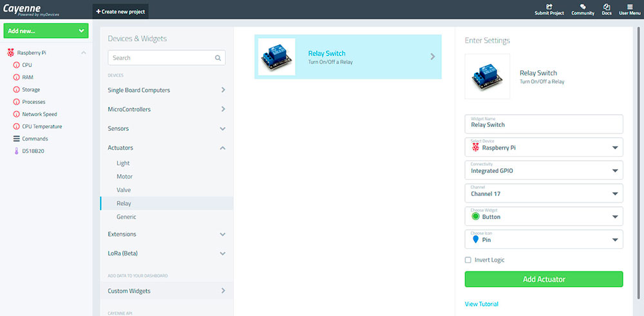Expand the LoRa (Beta) section
This screenshot has width=644, height=316.
coord(166,253)
